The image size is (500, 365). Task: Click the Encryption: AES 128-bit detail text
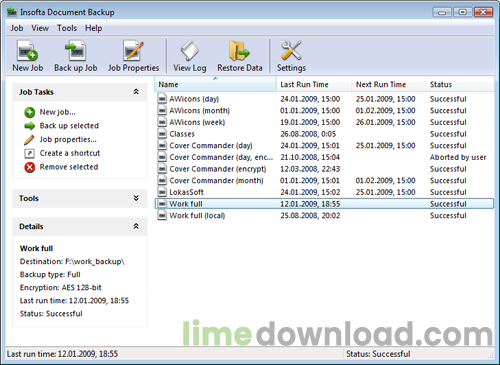(60, 288)
